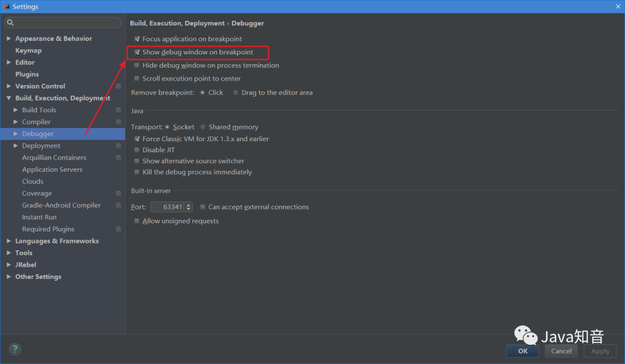Select Clouds in settings tree
The height and width of the screenshot is (364, 625).
click(x=32, y=181)
